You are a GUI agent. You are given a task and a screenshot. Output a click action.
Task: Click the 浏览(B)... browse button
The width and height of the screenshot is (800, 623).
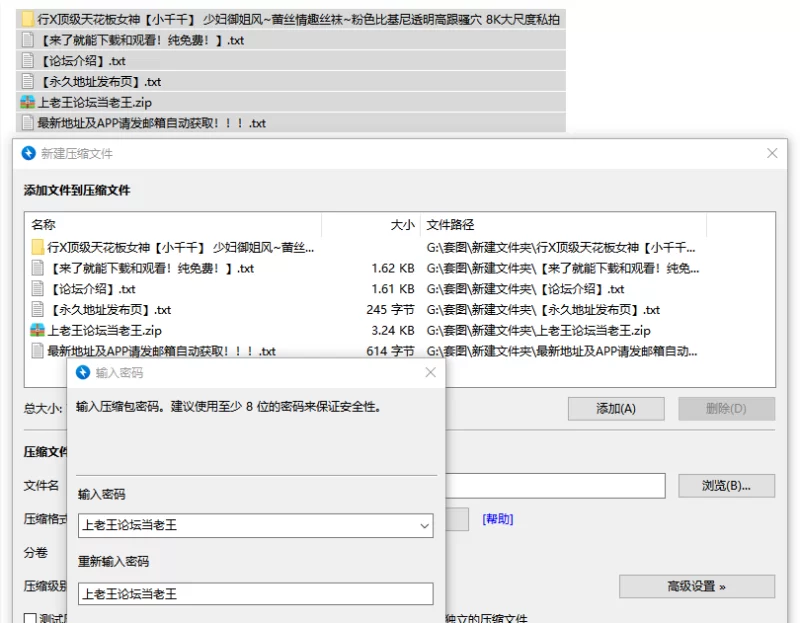point(726,486)
